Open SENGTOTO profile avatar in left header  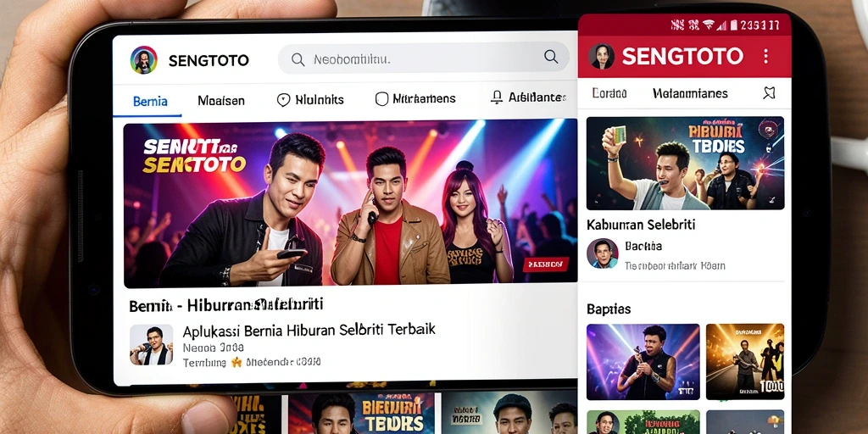(144, 60)
